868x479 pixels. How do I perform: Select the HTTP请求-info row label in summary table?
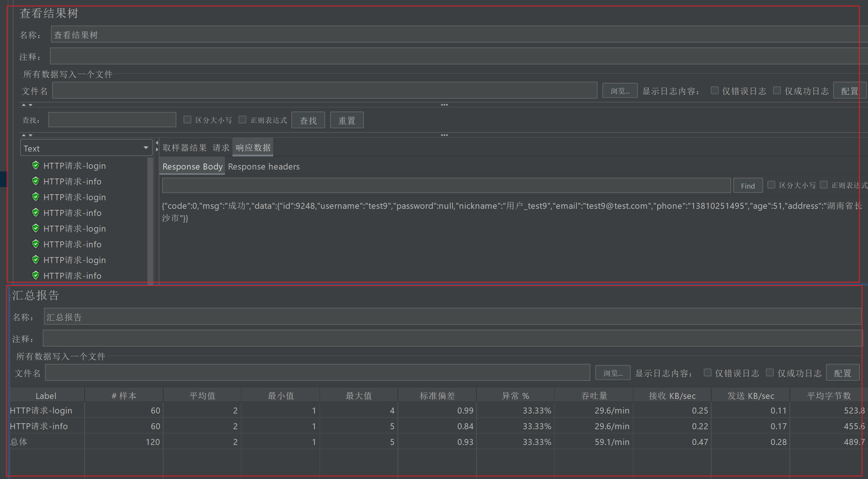point(39,426)
